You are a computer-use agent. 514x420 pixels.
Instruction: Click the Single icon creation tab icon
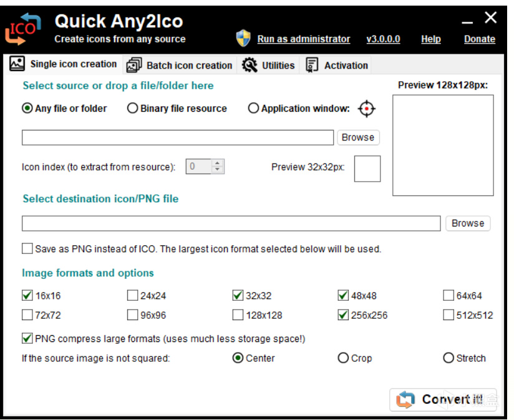point(17,64)
